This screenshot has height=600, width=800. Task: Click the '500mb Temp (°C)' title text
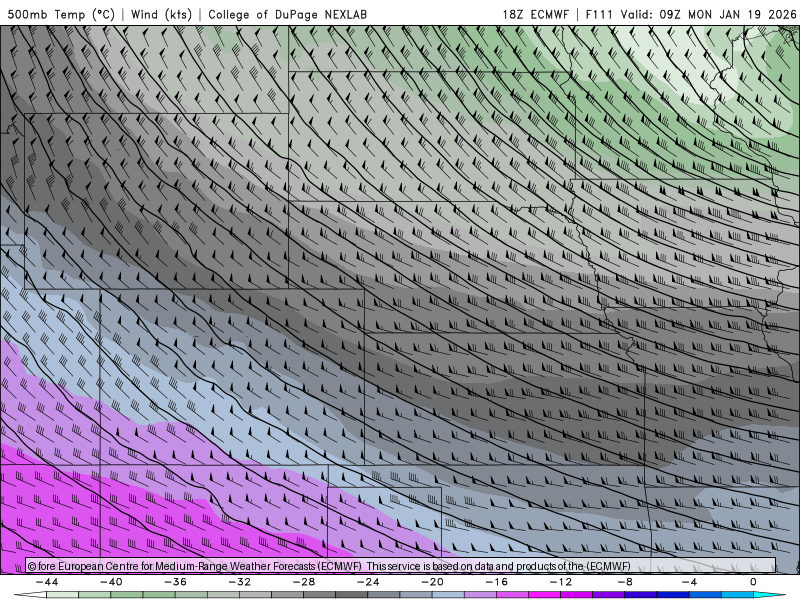pyautogui.click(x=61, y=14)
